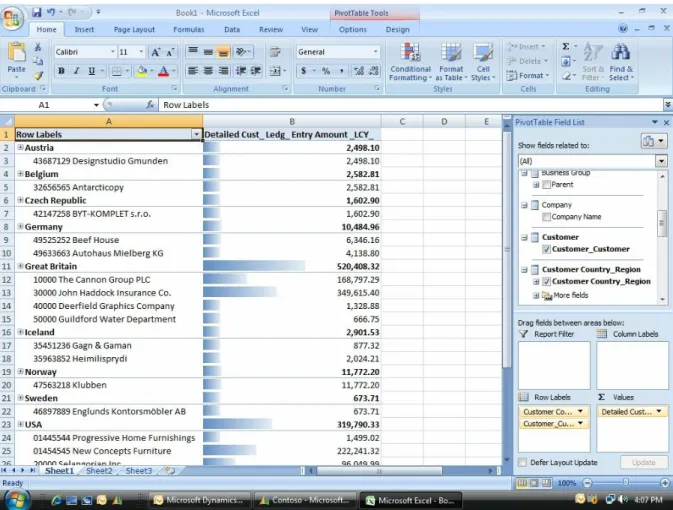Click the AutoSum sigma icon
This screenshot has height=510, width=673.
coord(566,46)
